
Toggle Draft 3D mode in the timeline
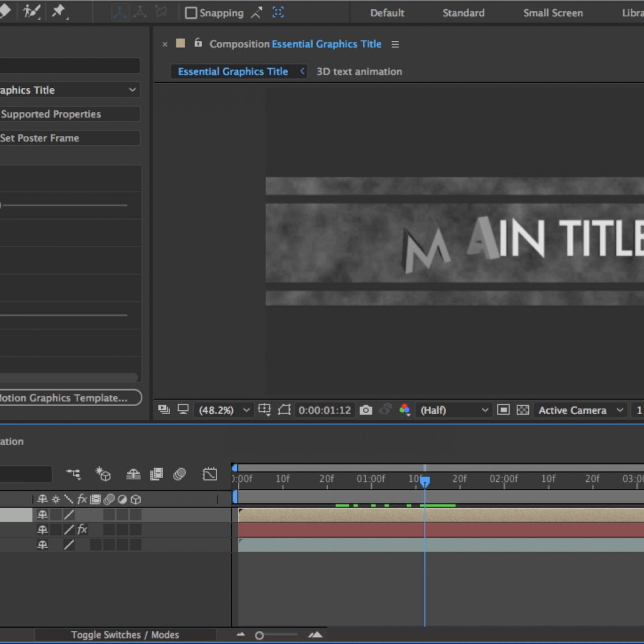pyautogui.click(x=103, y=474)
